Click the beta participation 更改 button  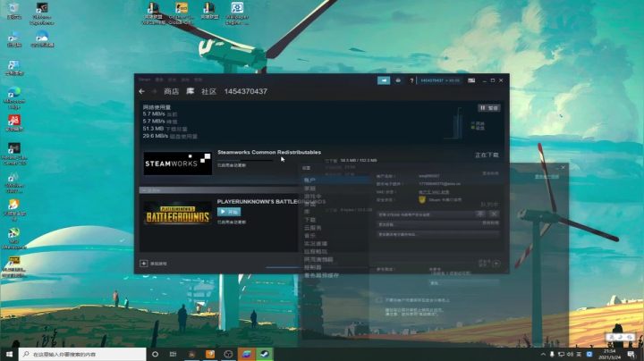tap(463, 283)
